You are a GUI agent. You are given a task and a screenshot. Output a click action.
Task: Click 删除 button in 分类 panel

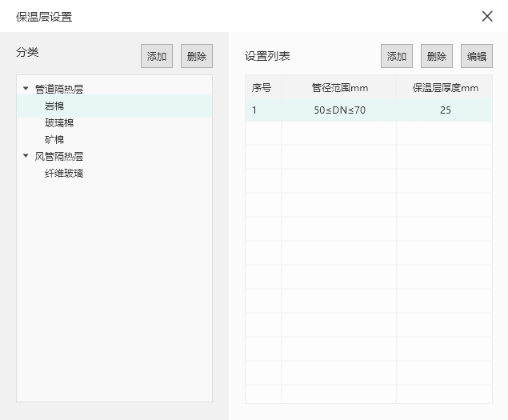point(197,56)
